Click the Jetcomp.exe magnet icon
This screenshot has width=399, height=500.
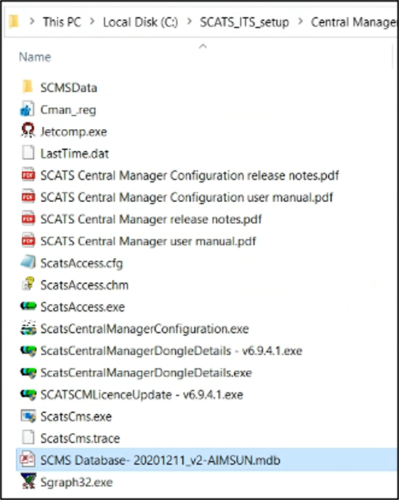28,131
